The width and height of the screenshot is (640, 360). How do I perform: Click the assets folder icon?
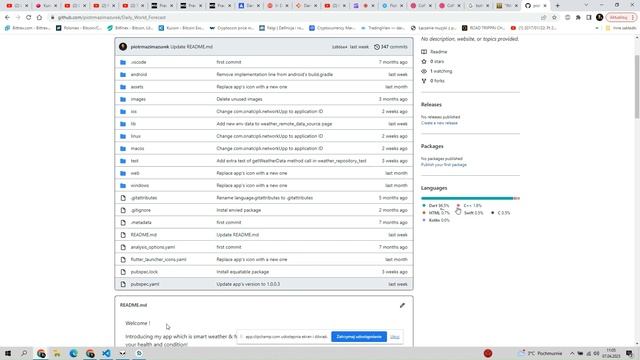pos(123,87)
